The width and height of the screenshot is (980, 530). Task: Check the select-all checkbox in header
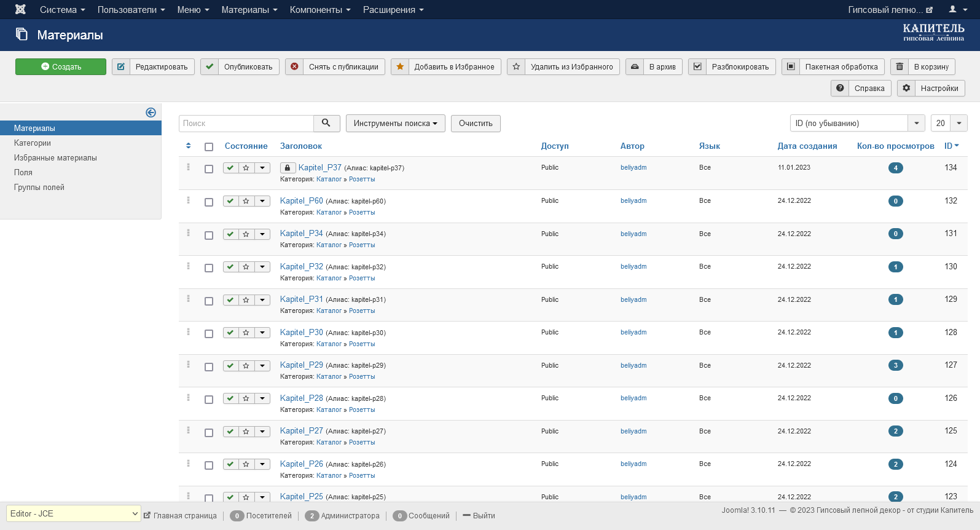tap(209, 147)
